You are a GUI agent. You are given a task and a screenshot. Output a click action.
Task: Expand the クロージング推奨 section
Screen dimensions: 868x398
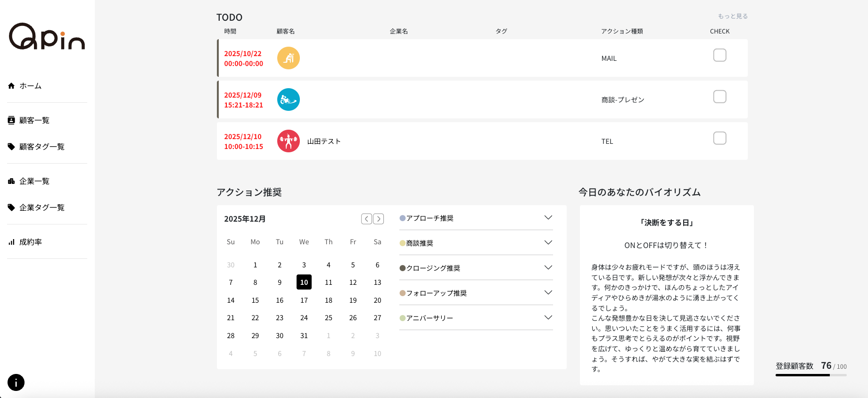click(x=548, y=268)
